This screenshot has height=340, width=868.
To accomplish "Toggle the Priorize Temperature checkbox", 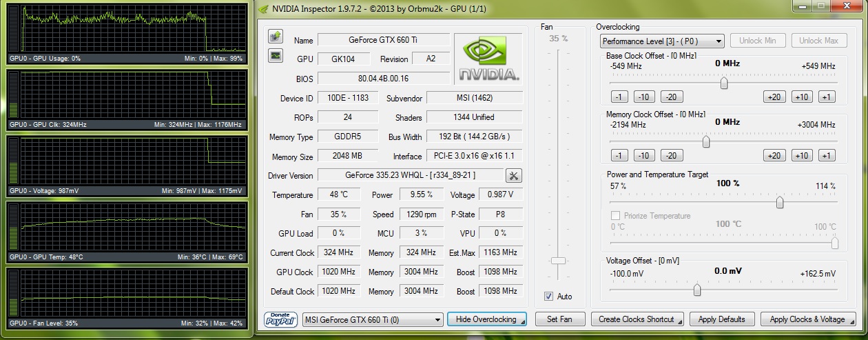I will pyautogui.click(x=616, y=216).
